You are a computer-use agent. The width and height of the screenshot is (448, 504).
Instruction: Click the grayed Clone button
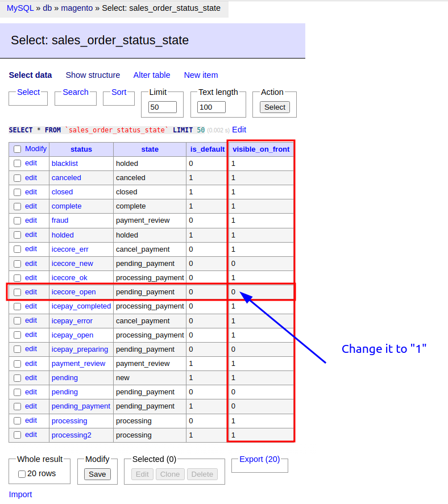(170, 474)
